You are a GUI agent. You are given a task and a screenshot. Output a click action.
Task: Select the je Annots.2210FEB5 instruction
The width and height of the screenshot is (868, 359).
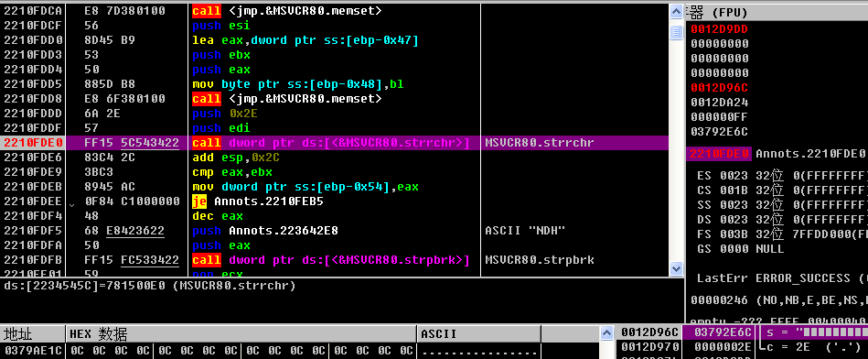coord(257,201)
